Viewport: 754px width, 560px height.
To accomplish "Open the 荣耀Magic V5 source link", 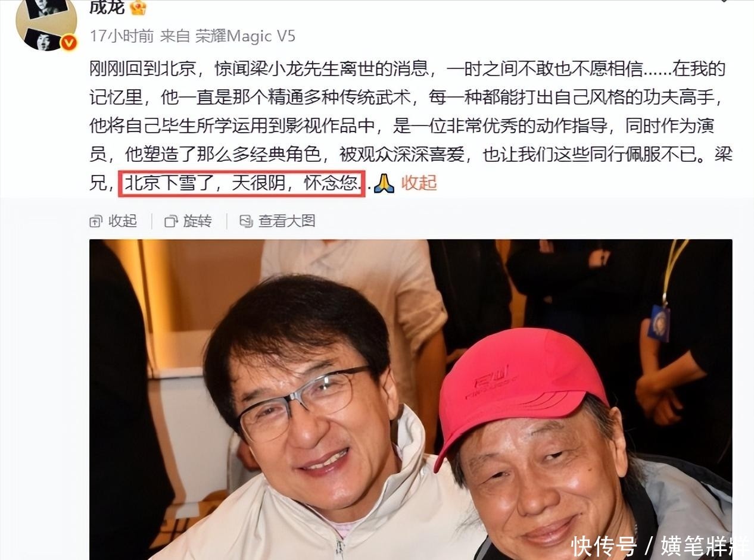I will pyautogui.click(x=245, y=36).
